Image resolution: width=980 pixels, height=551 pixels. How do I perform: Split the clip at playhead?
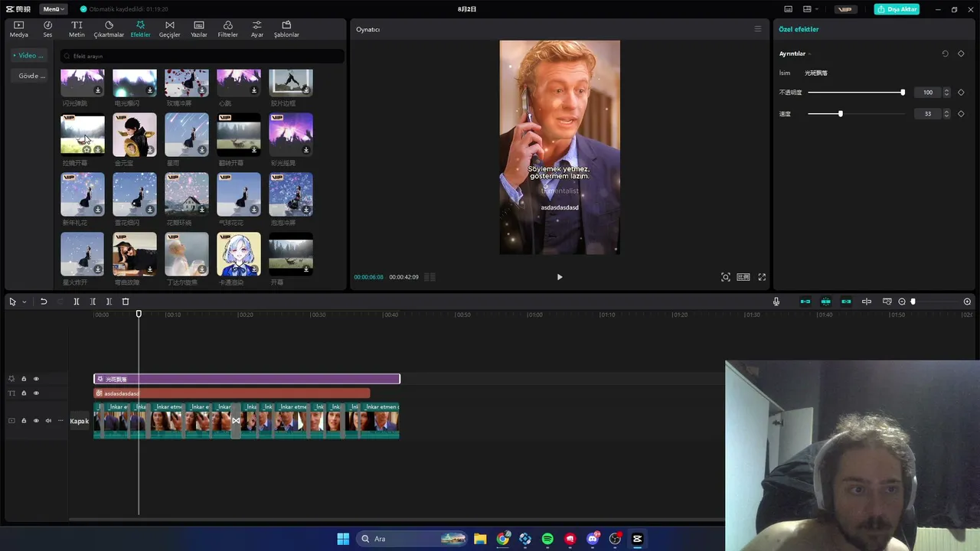coord(77,302)
